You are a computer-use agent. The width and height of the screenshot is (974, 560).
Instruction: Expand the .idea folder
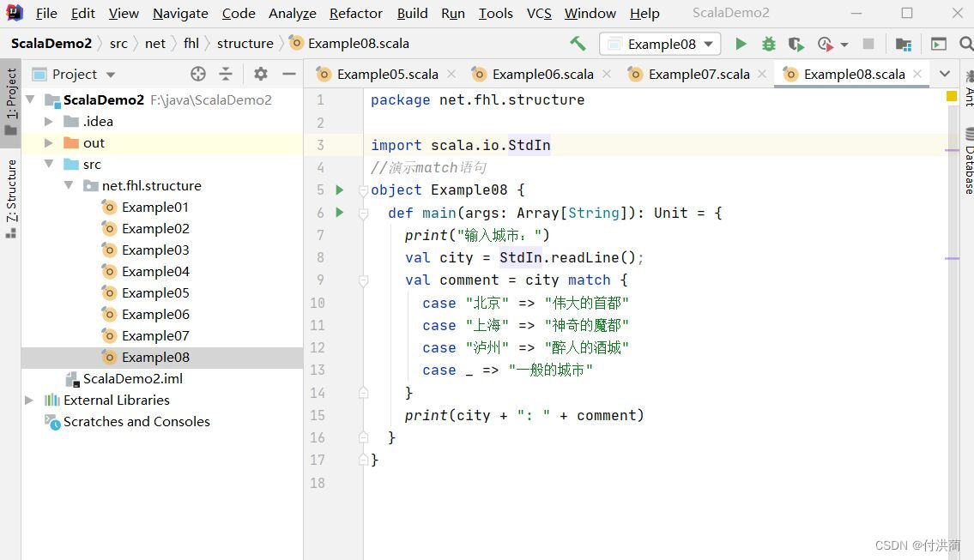(x=48, y=122)
